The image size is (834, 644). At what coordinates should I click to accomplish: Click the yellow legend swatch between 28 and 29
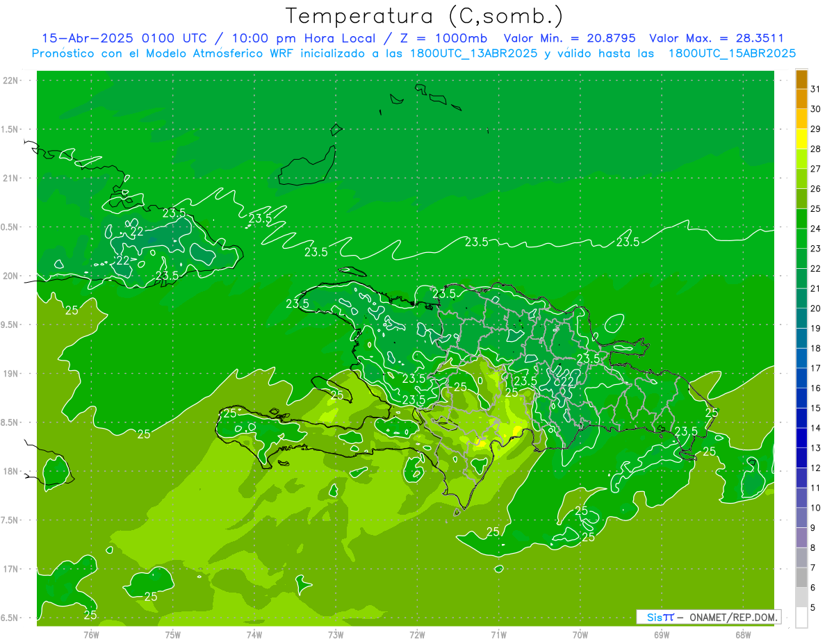[801, 139]
